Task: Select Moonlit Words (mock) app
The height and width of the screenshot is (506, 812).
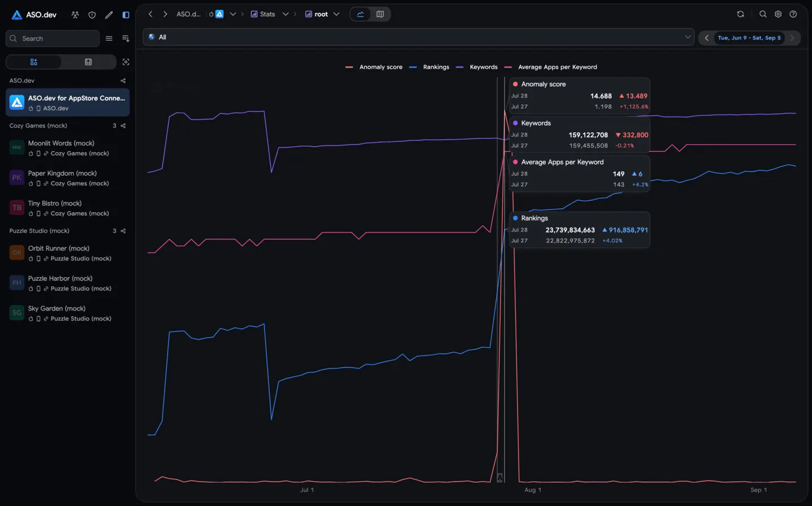Action: [68, 148]
